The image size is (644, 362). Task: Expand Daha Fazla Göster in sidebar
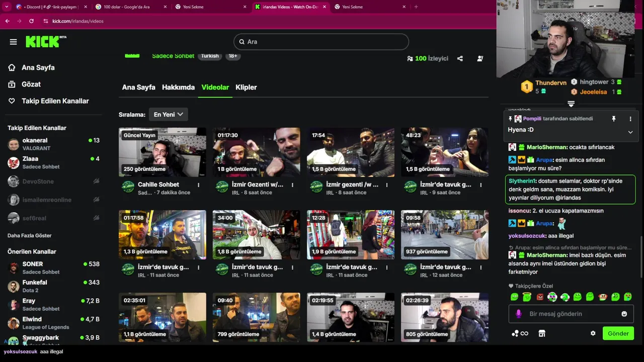(30, 235)
